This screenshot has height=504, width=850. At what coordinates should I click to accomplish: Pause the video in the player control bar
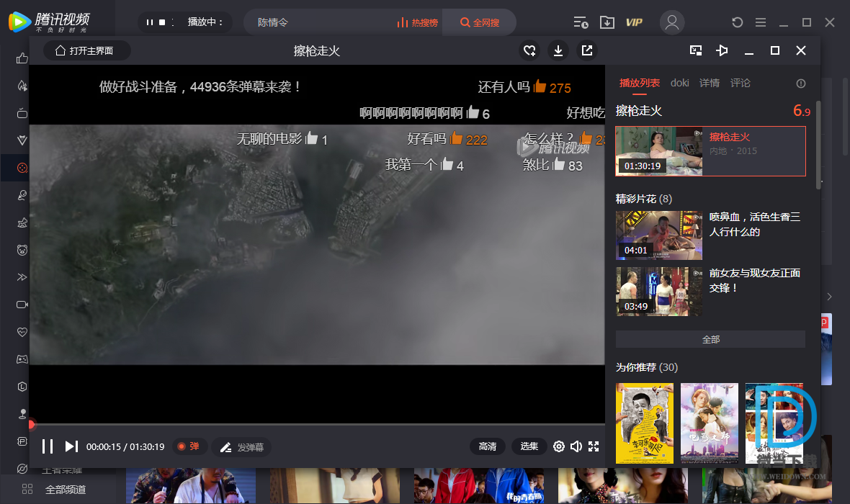[x=48, y=446]
